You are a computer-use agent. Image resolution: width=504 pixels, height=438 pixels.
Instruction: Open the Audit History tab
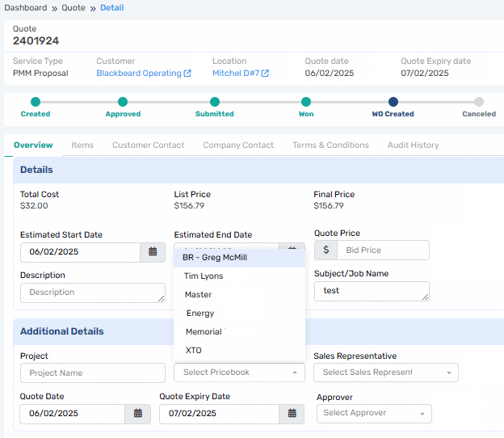coord(414,145)
